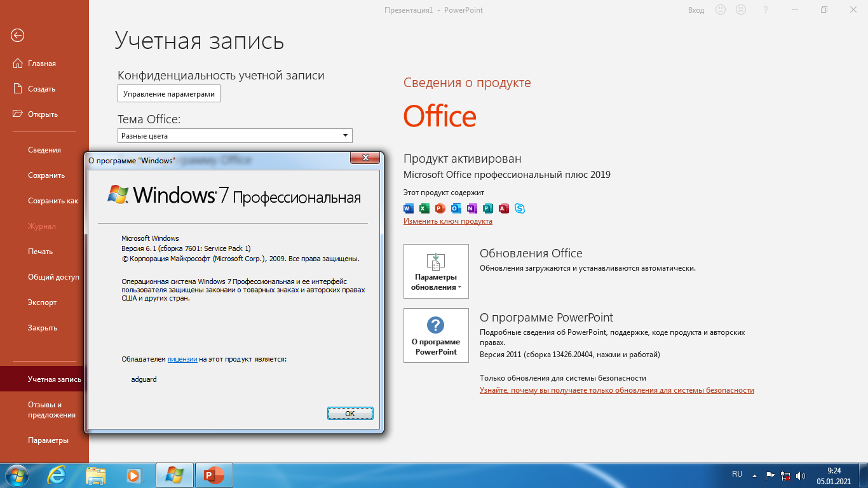Open the Access icon

click(503, 208)
